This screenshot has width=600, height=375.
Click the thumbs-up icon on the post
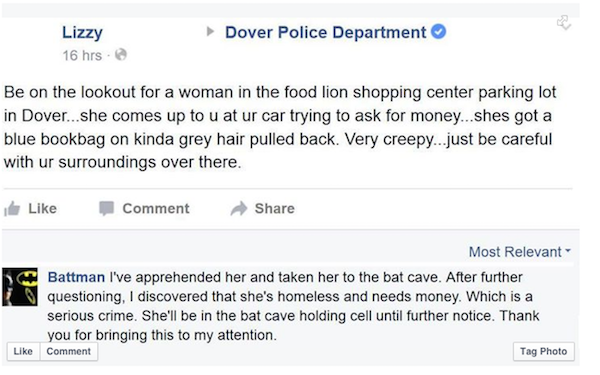[x=12, y=209]
